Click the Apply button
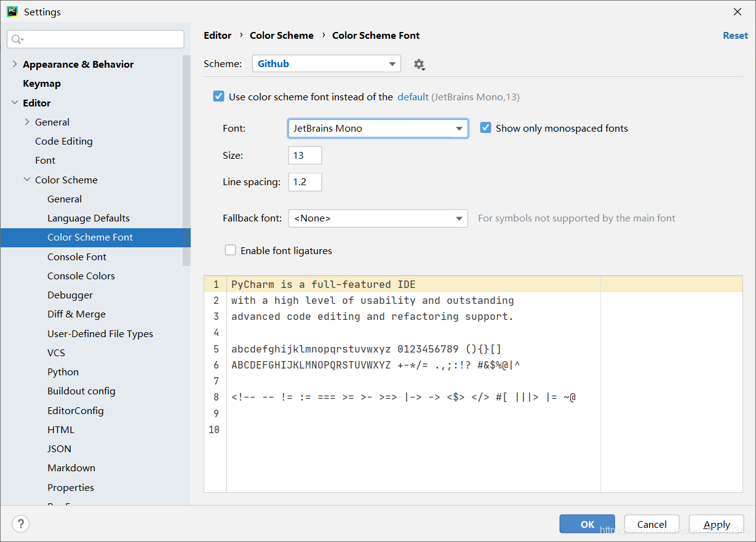 717,524
